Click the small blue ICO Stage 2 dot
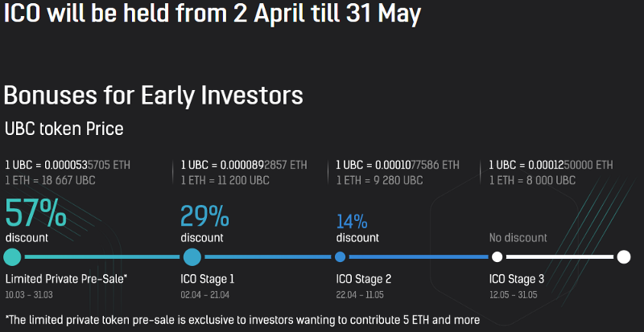 tap(340, 257)
